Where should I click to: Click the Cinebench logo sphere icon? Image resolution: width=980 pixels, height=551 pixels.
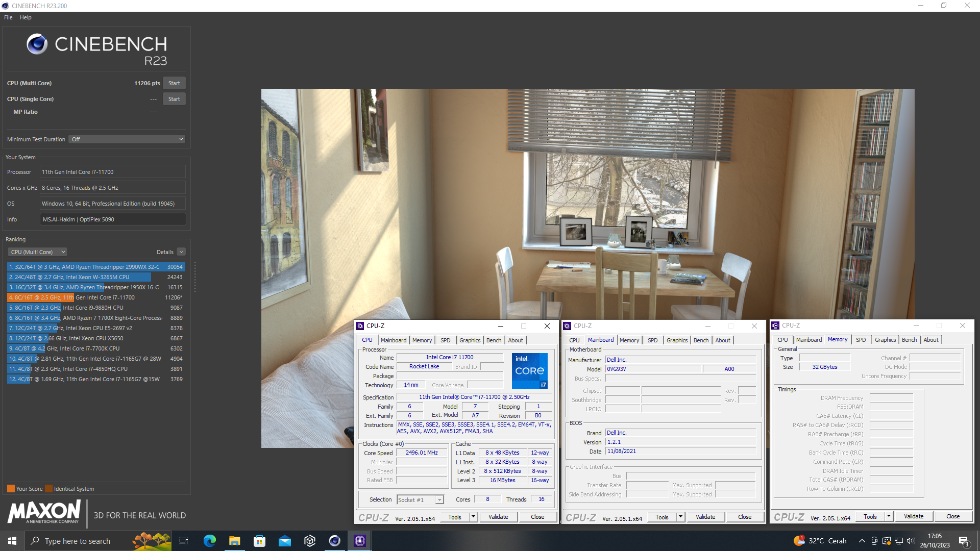pos(37,44)
